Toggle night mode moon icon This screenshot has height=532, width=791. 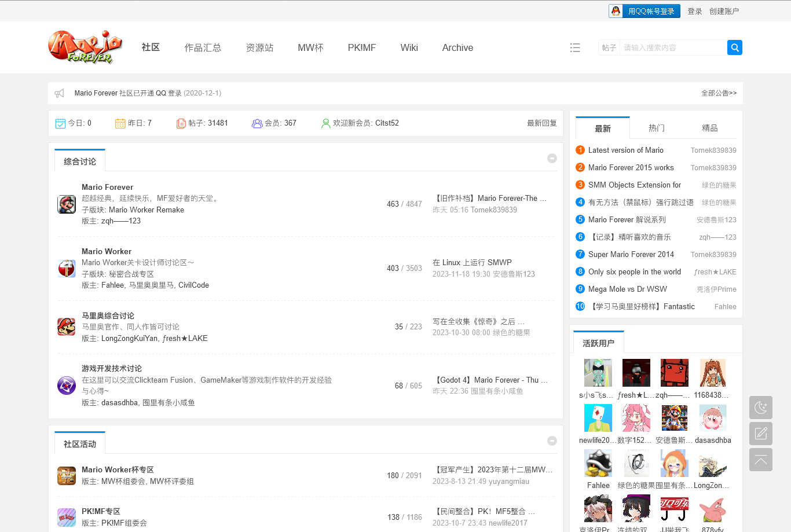[761, 408]
